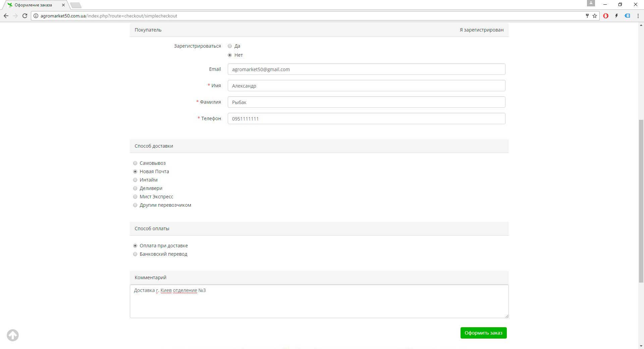Open the Chrome three-dot menu
Viewport: 644px width, 349px height.
638,16
